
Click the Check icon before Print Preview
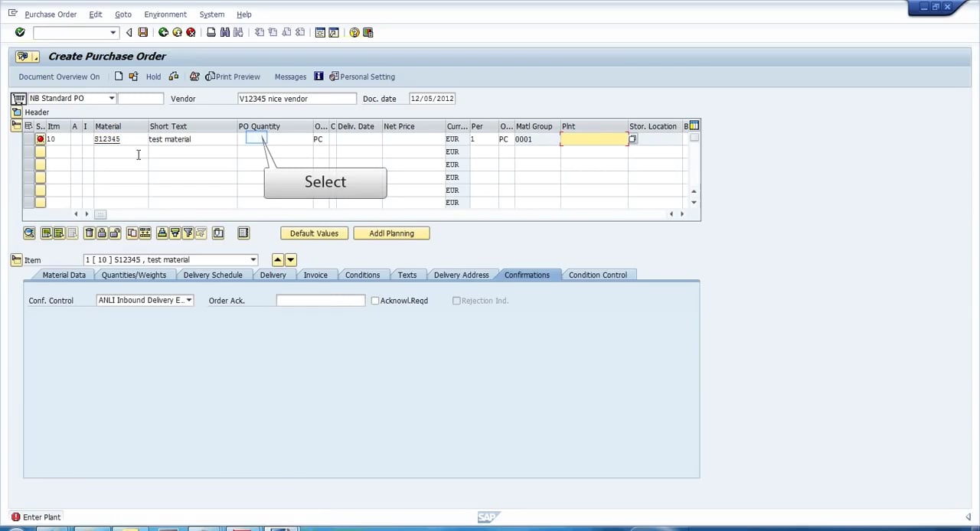194,77
